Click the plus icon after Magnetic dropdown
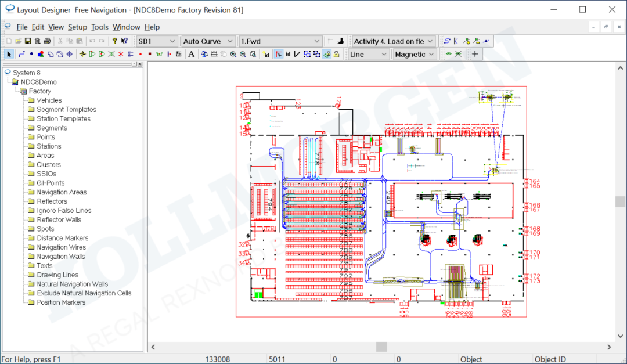 click(475, 55)
